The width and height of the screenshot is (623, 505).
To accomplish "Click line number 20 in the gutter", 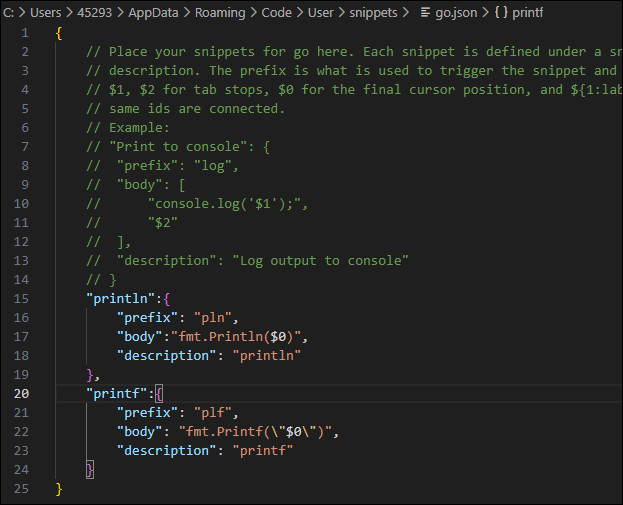I will pyautogui.click(x=21, y=393).
